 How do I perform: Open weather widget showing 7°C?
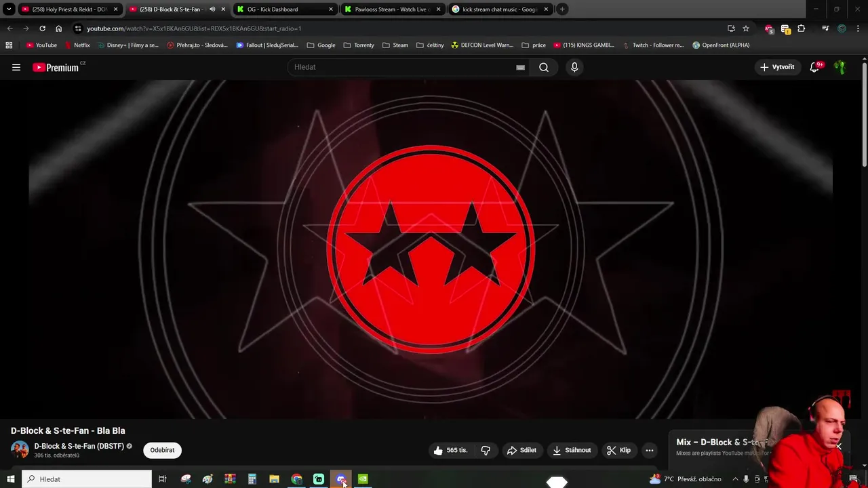pyautogui.click(x=685, y=479)
